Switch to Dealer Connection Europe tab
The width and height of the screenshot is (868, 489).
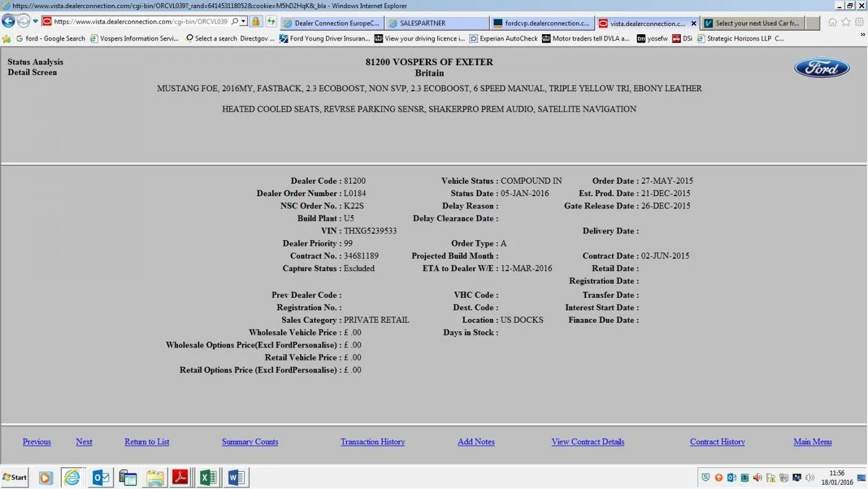(x=331, y=23)
